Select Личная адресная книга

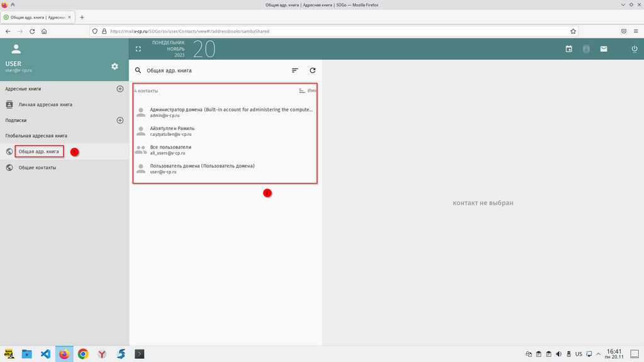pyautogui.click(x=45, y=105)
